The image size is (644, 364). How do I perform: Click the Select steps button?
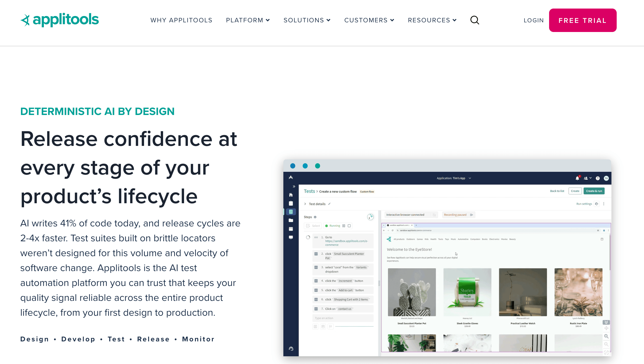[313, 226]
